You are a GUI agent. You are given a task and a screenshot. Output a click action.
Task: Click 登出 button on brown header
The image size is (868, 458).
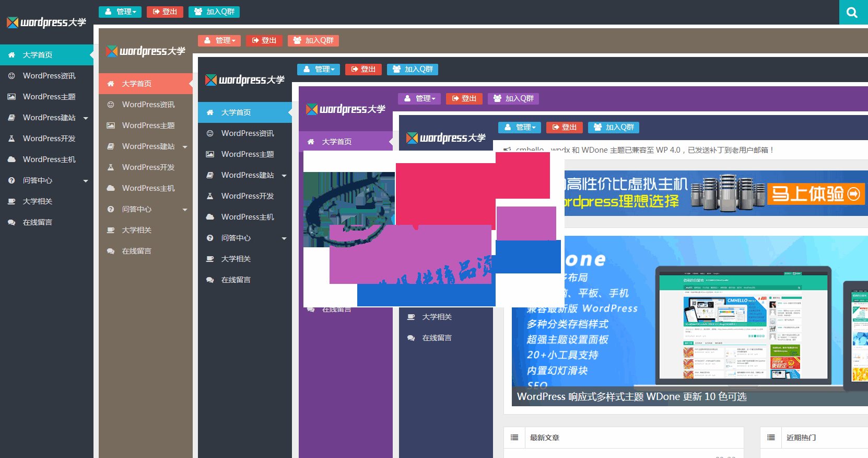[x=264, y=40]
